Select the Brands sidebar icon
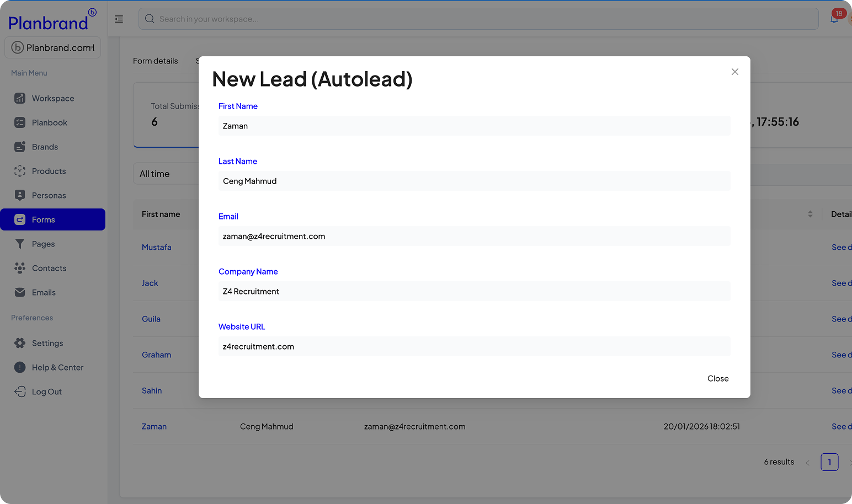852x504 pixels. click(20, 147)
